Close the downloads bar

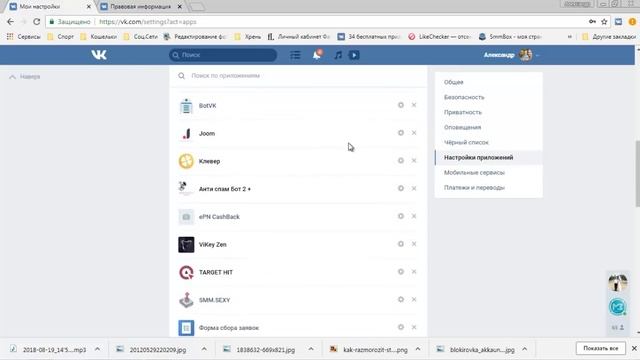634,348
